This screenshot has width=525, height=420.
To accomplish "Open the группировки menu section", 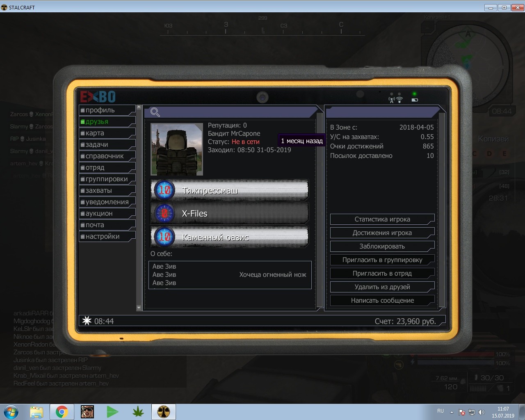I will tap(107, 179).
